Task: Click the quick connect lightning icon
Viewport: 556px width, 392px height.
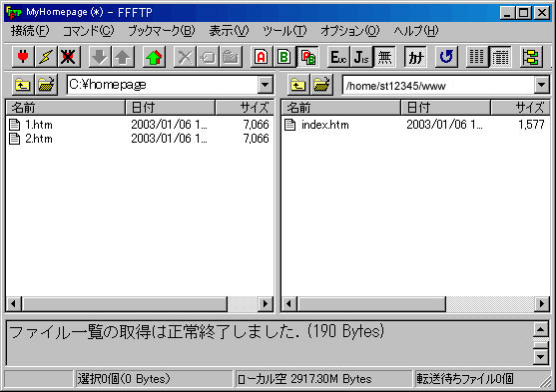Action: coord(46,57)
